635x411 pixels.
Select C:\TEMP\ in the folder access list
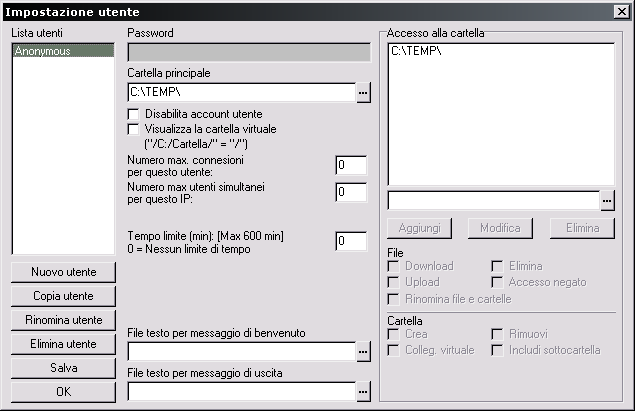click(417, 51)
